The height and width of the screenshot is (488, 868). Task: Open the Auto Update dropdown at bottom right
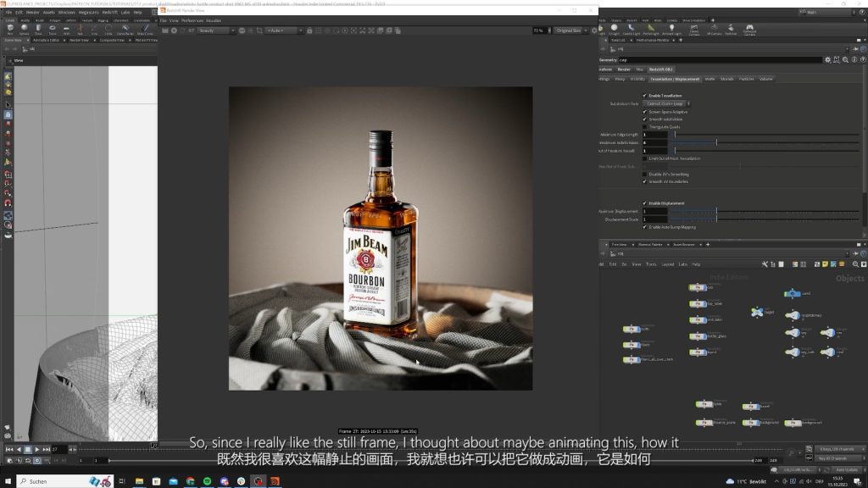pyautogui.click(x=848, y=469)
